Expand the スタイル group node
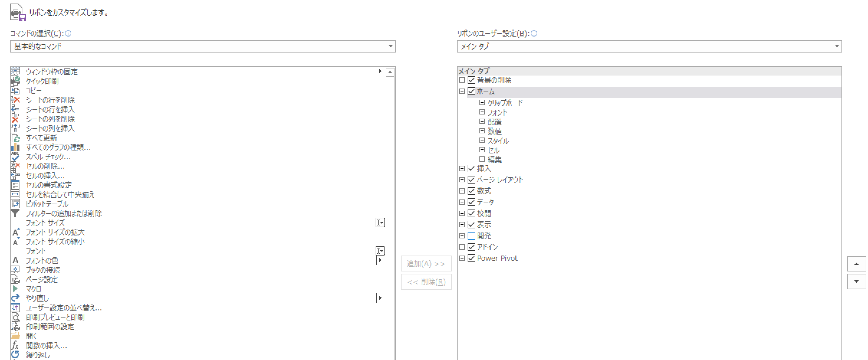Image resolution: width=868 pixels, height=360 pixels. coord(482,140)
